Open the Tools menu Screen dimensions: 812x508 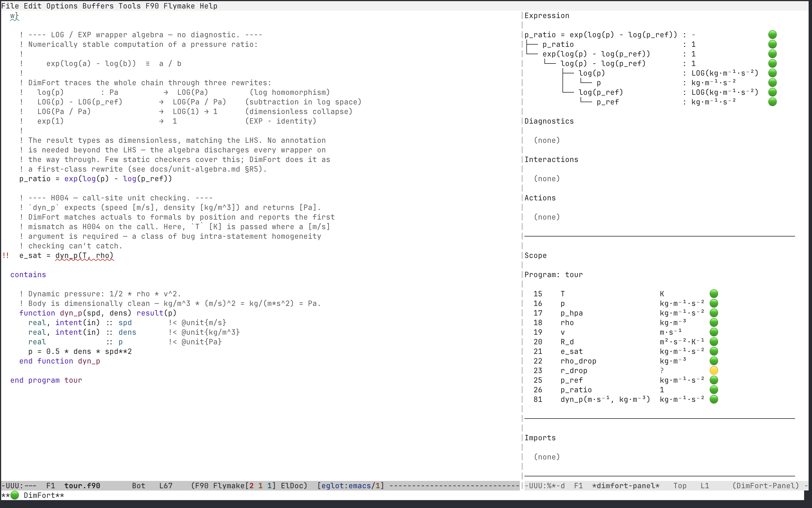[129, 6]
